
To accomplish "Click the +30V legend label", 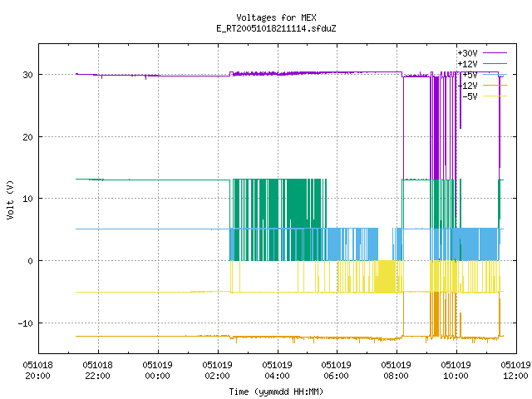I will [467, 53].
